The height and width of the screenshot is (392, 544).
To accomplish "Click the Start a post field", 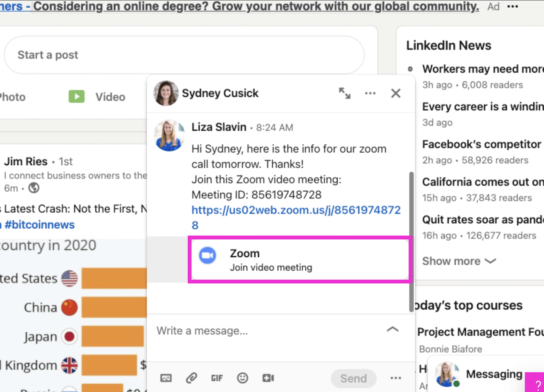I will pos(184,55).
